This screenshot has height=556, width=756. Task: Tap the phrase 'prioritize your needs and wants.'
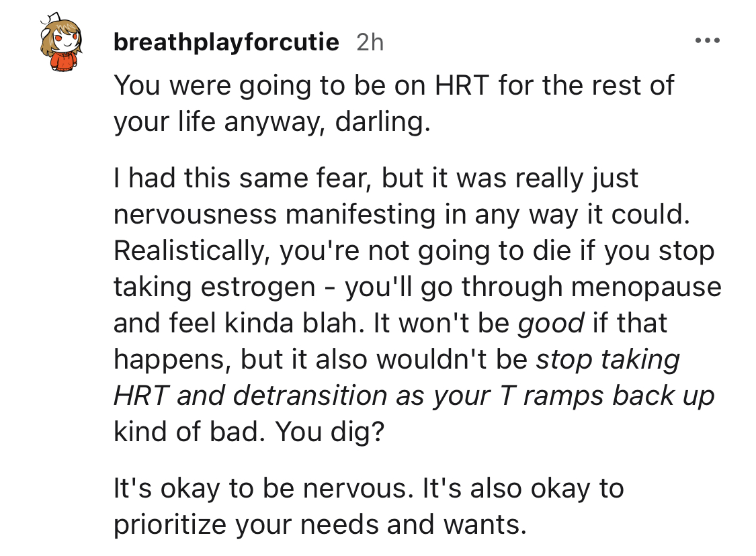pyautogui.click(x=320, y=524)
